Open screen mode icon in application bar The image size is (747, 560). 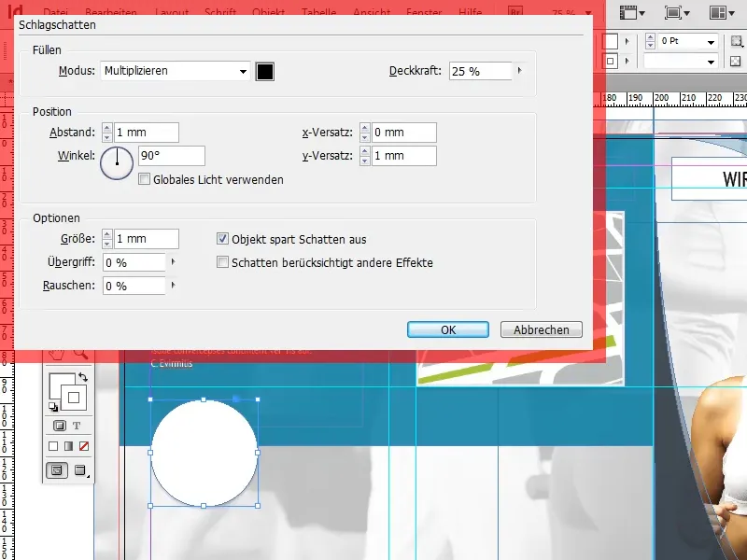click(x=677, y=12)
